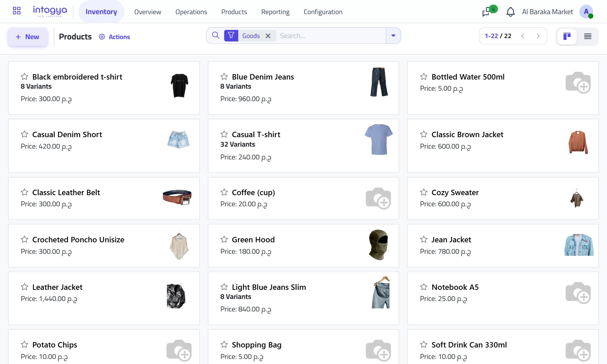Add image for Coffee (cup)
This screenshot has height=364, width=607.
[x=378, y=199]
